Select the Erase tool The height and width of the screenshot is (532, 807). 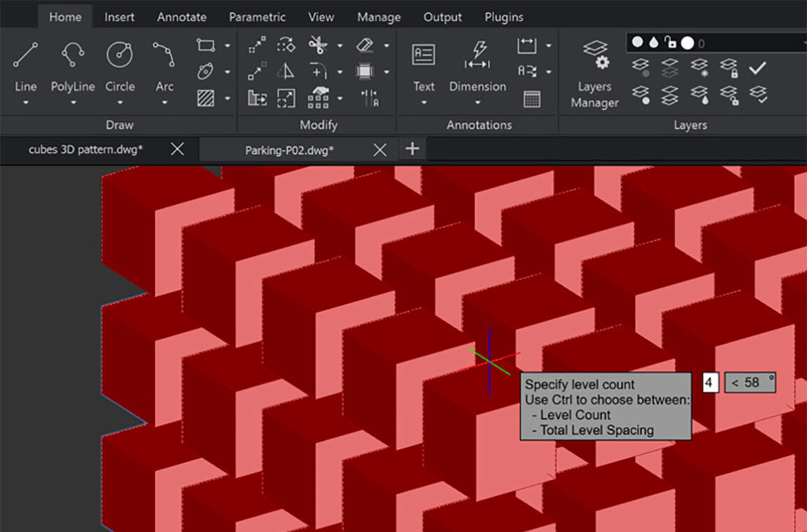pyautogui.click(x=364, y=45)
